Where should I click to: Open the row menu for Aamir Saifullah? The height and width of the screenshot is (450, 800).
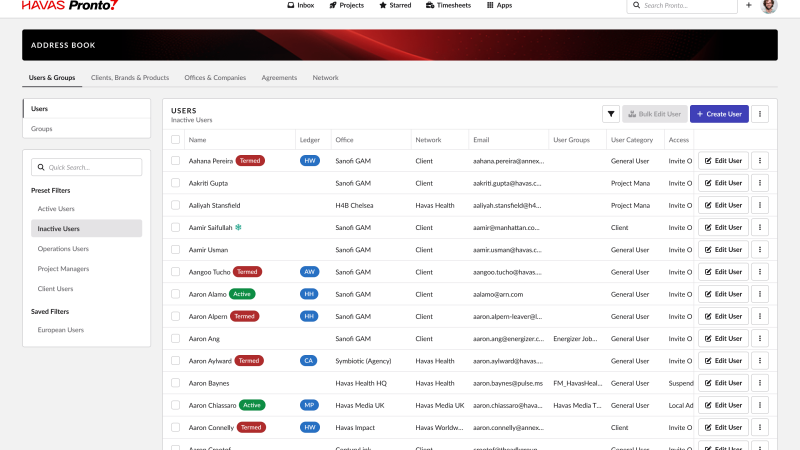click(760, 228)
